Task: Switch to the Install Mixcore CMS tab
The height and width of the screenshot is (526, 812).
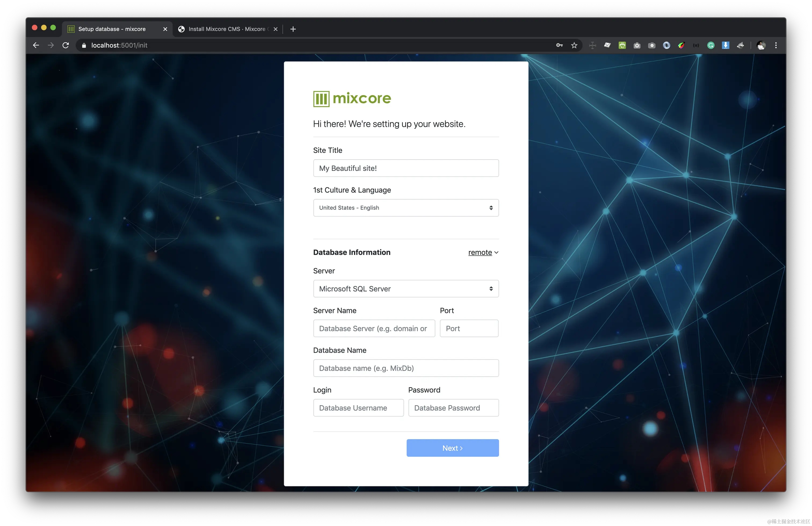Action: tap(227, 29)
